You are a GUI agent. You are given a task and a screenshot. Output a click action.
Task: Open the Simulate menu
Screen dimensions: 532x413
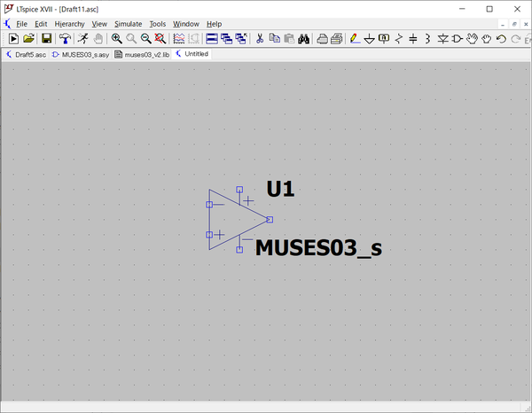pos(128,24)
